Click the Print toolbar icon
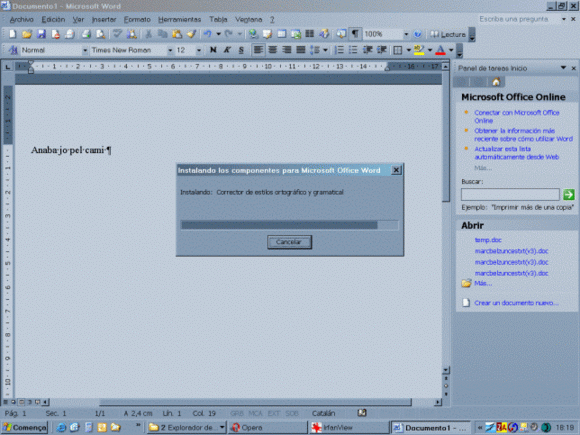 pos(86,34)
